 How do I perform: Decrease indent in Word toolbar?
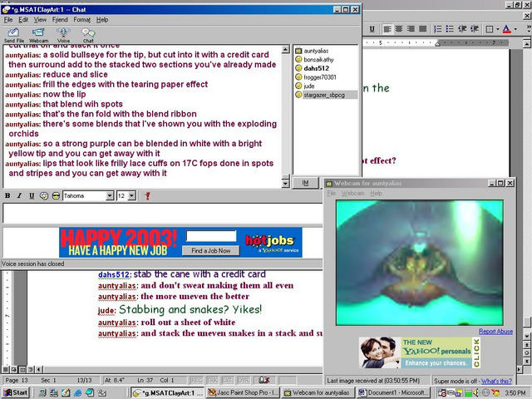462,29
